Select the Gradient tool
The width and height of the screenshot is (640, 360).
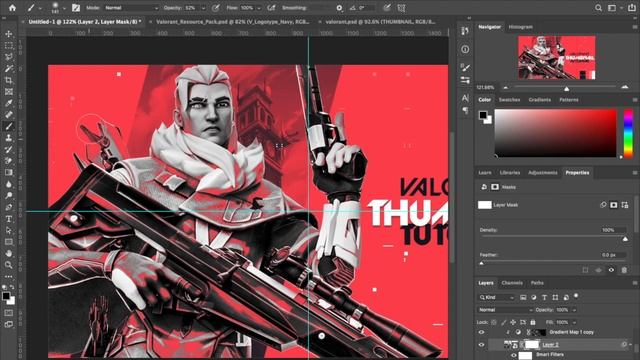[x=9, y=173]
